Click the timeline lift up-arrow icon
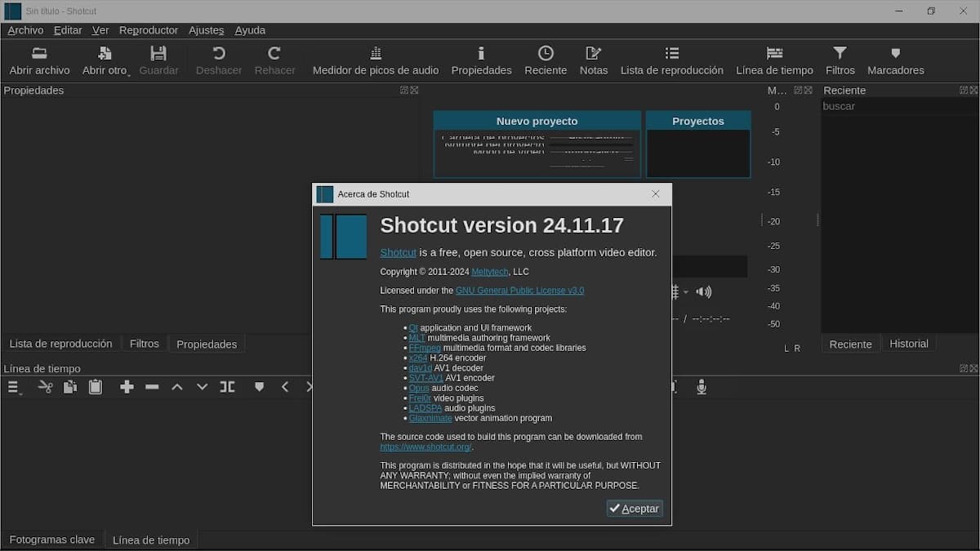Viewport: 980px width, 551px height. tap(177, 387)
